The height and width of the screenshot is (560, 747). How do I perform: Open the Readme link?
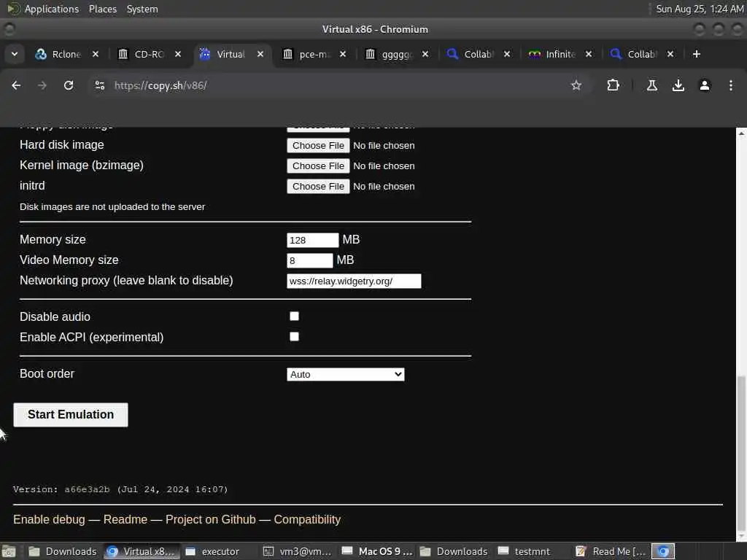[125, 519]
